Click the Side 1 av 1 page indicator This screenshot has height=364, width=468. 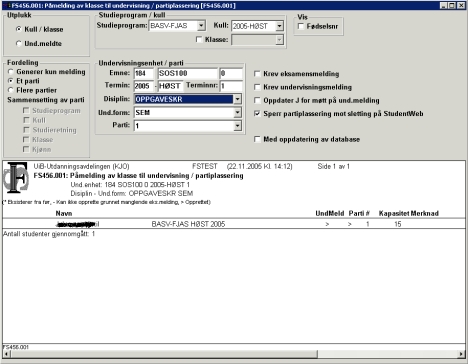[334, 166]
